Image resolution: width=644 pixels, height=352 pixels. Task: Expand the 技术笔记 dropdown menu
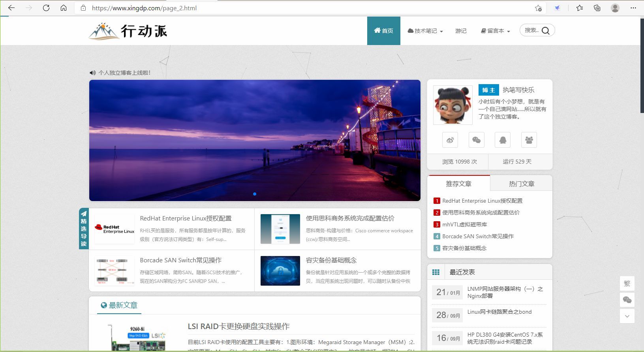(425, 31)
